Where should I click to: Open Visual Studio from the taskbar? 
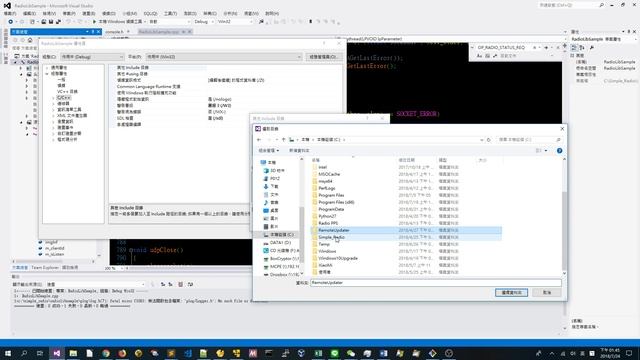coord(57,353)
